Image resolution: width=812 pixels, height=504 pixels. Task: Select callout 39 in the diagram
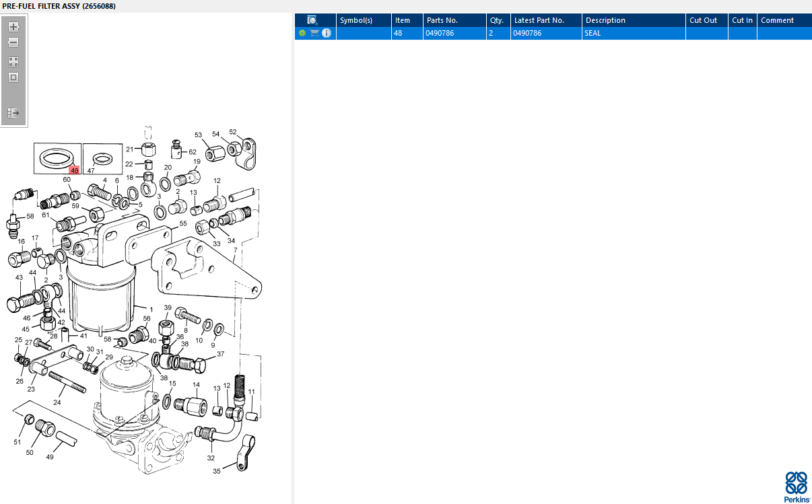click(x=168, y=308)
